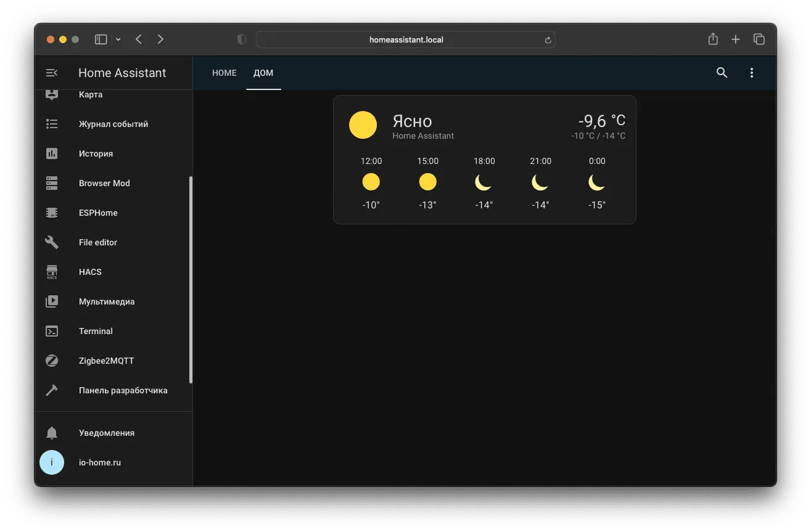Open Browser Mod in the sidebar

pyautogui.click(x=104, y=183)
